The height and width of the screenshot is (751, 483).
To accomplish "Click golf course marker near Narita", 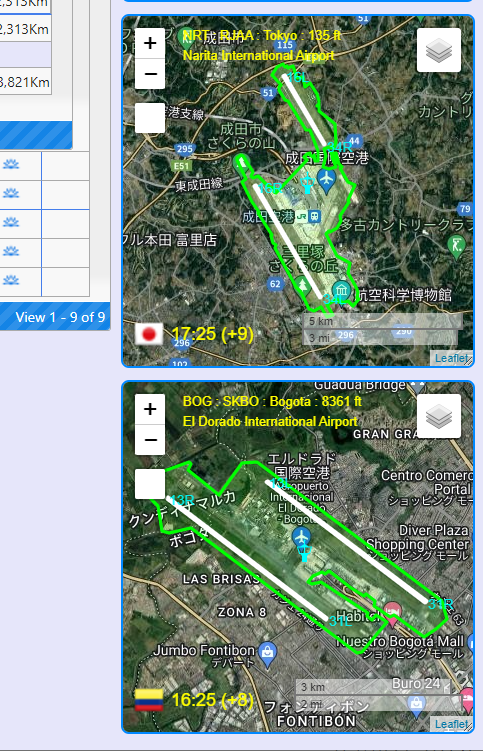I will (x=456, y=246).
